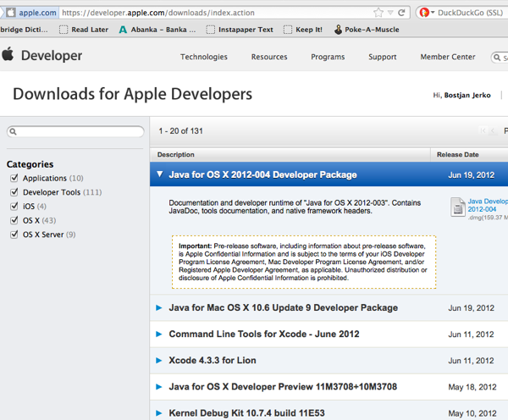Click the Keep It! bookmarklet icon
The width and height of the screenshot is (508, 420).
pyautogui.click(x=288, y=30)
